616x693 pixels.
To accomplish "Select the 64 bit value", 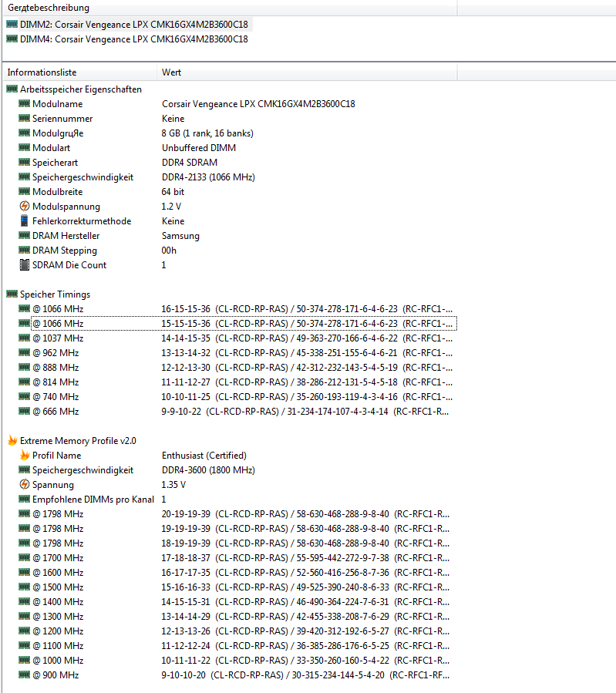I will [x=173, y=192].
